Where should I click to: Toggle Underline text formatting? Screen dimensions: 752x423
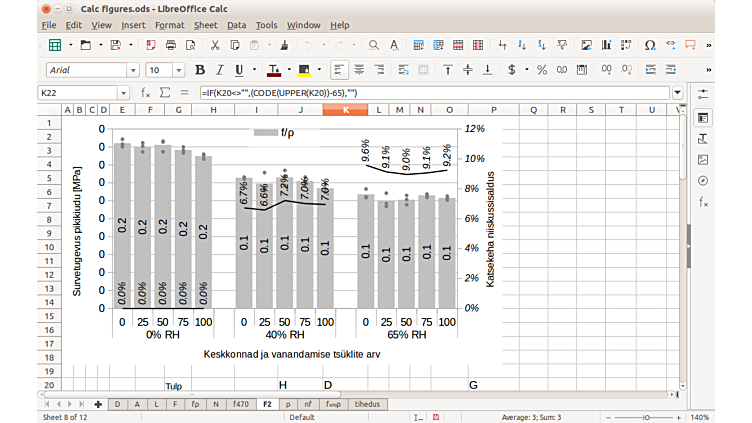[x=239, y=70]
